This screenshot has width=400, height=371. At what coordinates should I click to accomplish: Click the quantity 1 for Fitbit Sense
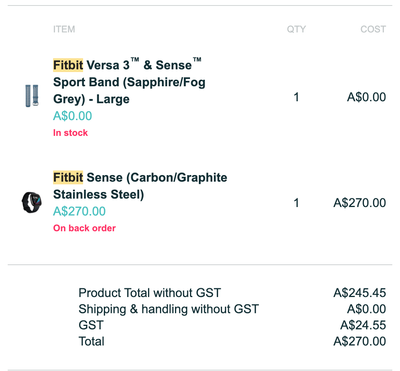(x=296, y=203)
